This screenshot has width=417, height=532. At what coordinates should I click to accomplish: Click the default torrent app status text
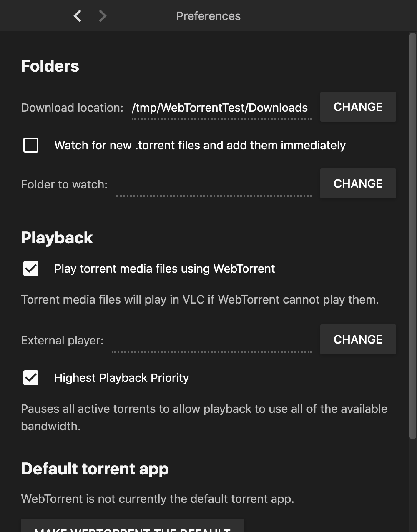pos(158,499)
